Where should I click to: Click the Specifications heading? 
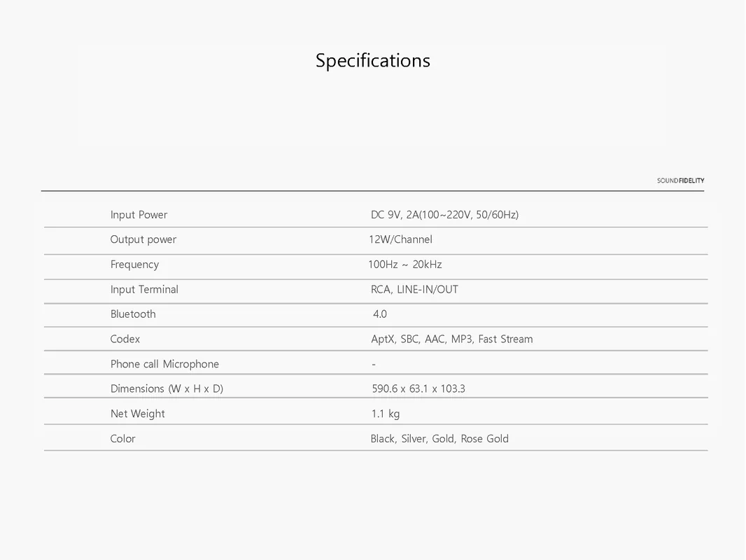click(x=373, y=61)
